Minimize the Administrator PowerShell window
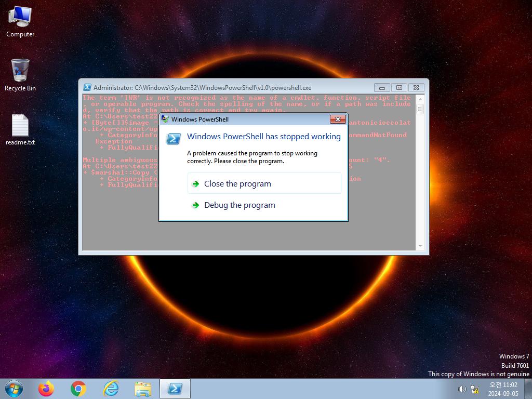532x399 pixels. point(382,87)
